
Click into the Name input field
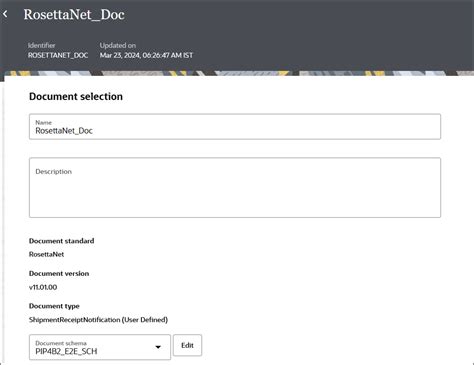(x=235, y=127)
